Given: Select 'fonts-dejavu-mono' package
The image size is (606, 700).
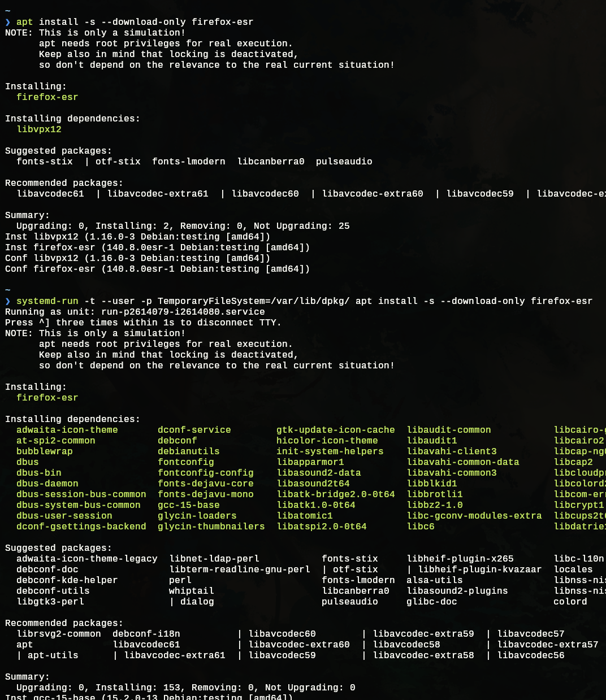Looking at the screenshot, I should click(x=206, y=494).
